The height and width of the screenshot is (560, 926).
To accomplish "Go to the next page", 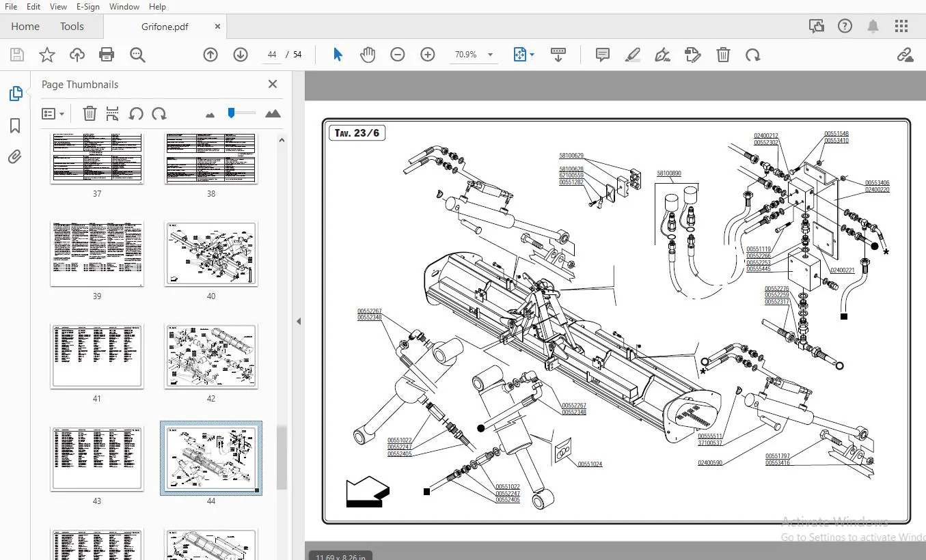I will coord(241,55).
